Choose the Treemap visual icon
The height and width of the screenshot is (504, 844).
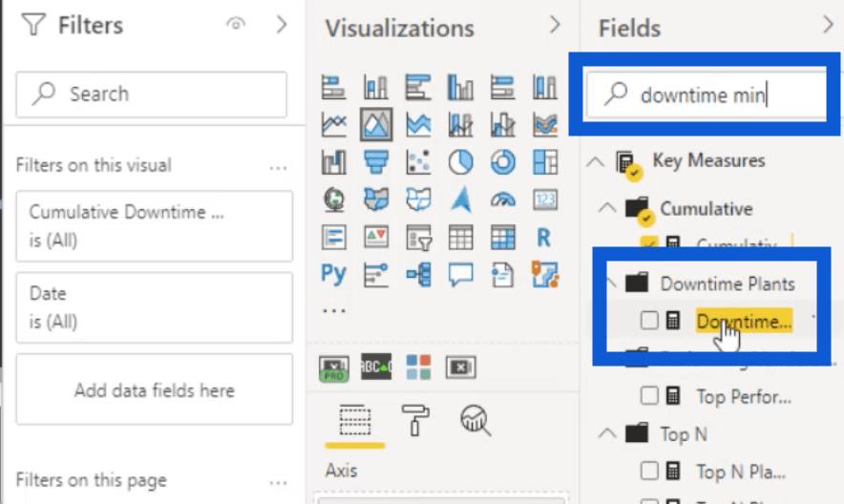[x=545, y=162]
